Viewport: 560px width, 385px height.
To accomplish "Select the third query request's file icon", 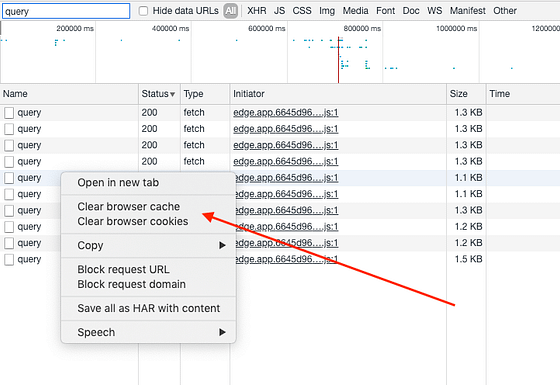I will [9, 145].
